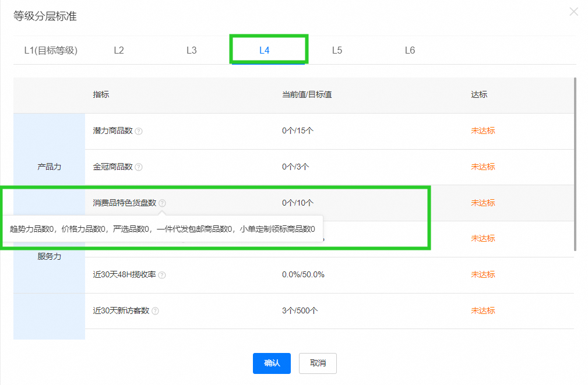Select the 产品力 category cell
This screenshot has height=385, width=588.
(x=49, y=167)
